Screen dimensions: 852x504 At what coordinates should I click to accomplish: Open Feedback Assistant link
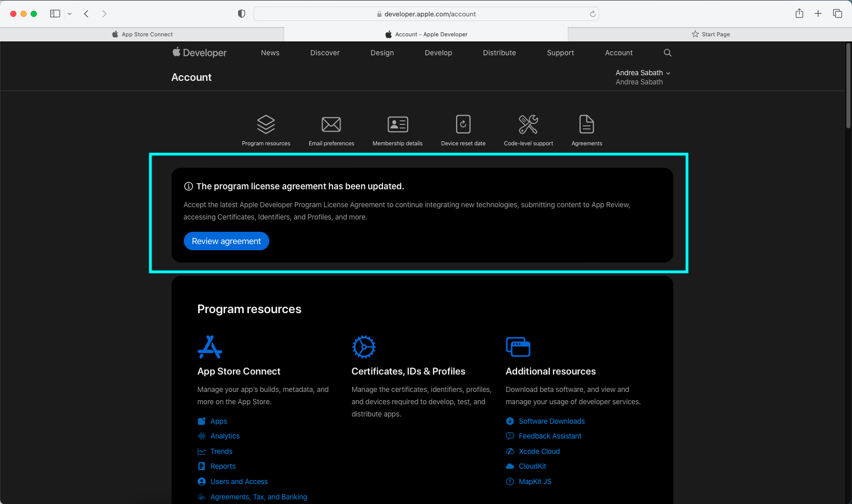(550, 436)
